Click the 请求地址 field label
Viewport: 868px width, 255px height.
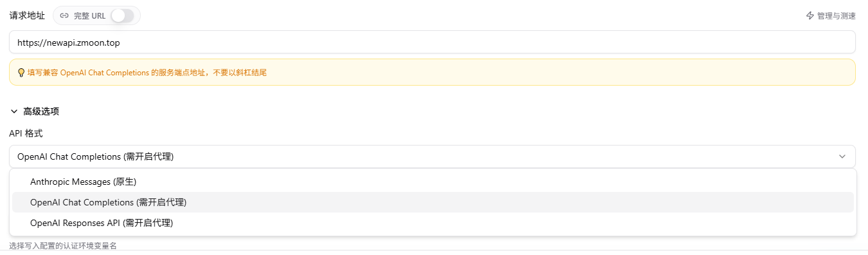click(27, 15)
